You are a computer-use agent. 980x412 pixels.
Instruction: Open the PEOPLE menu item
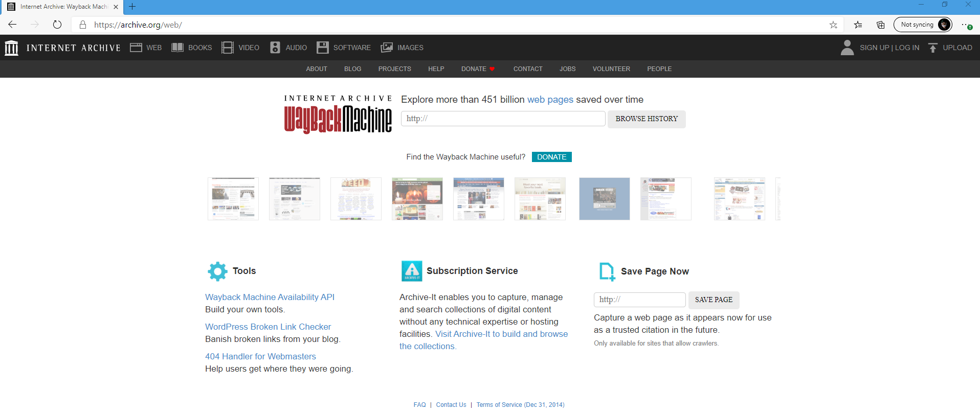(659, 69)
